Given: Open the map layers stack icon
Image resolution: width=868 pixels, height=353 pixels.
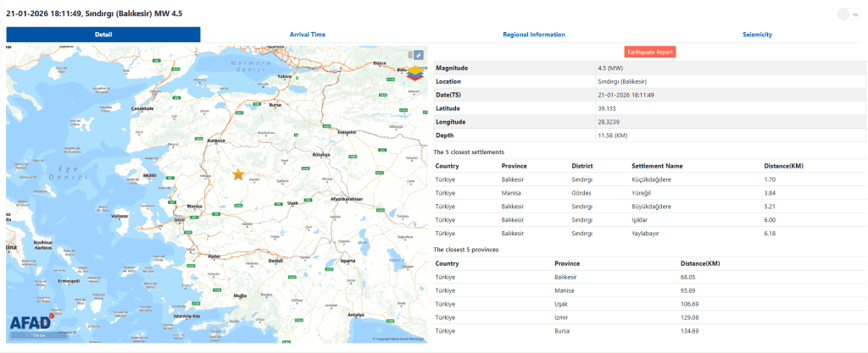Looking at the screenshot, I should pyautogui.click(x=415, y=74).
